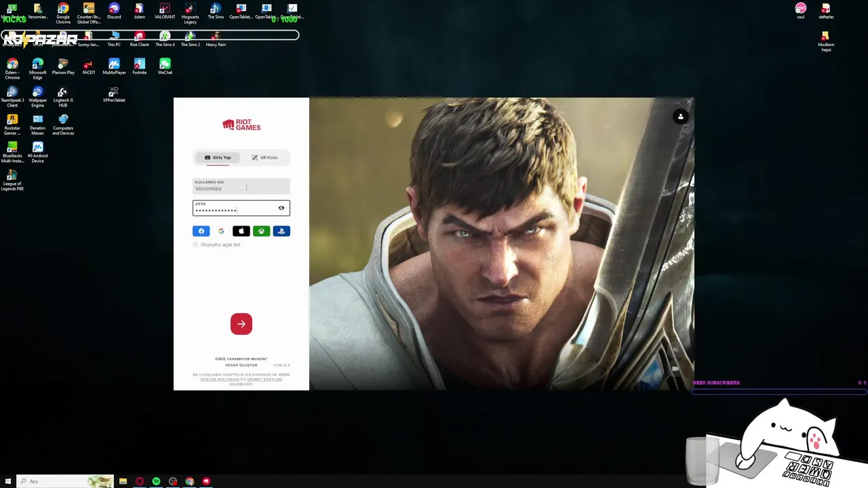
Task: Select FACEIT desktop icon
Action: tap(89, 67)
